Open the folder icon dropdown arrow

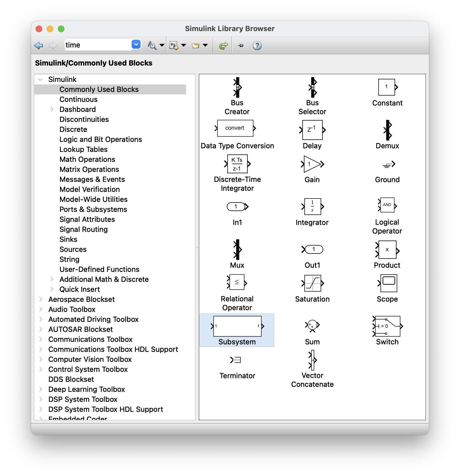205,45
